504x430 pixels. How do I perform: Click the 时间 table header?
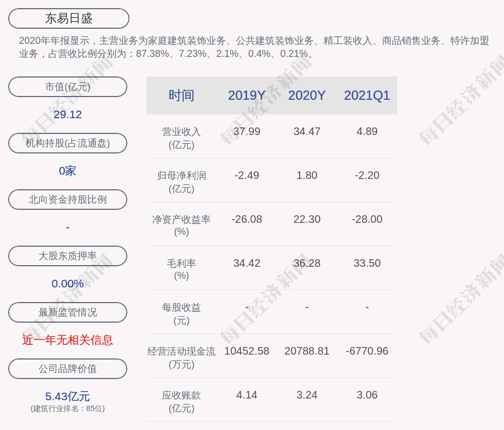coord(181,95)
